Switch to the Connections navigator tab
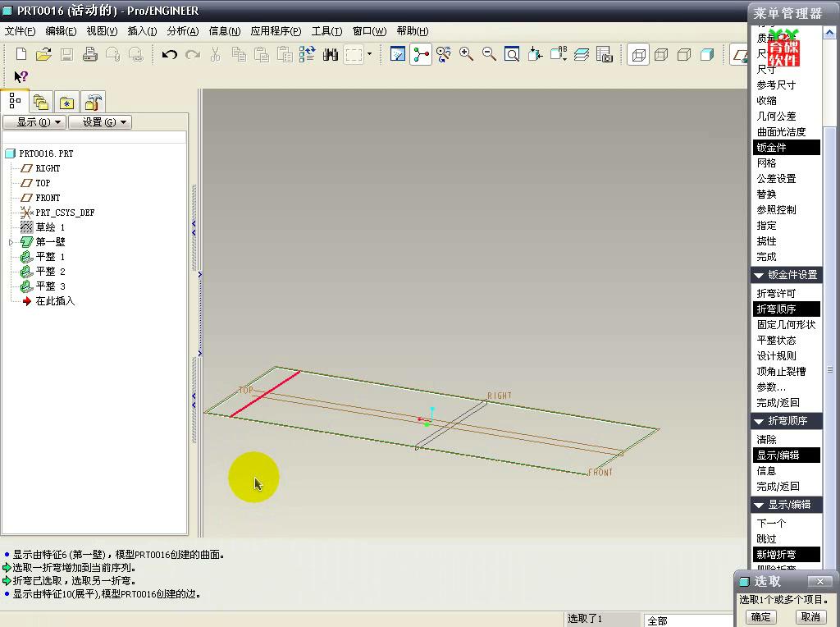The width and height of the screenshot is (840, 627). (x=94, y=102)
